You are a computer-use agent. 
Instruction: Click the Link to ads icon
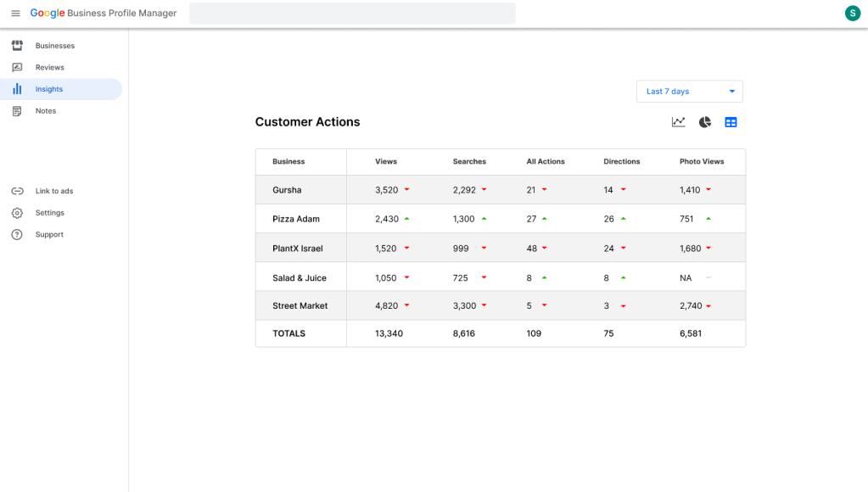(x=17, y=192)
